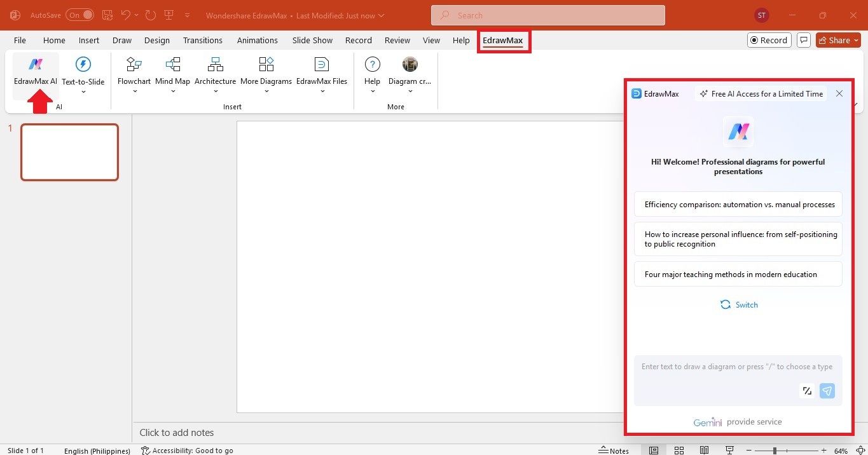The height and width of the screenshot is (455, 868).
Task: Expand the Help dropdown arrow
Action: (x=373, y=92)
